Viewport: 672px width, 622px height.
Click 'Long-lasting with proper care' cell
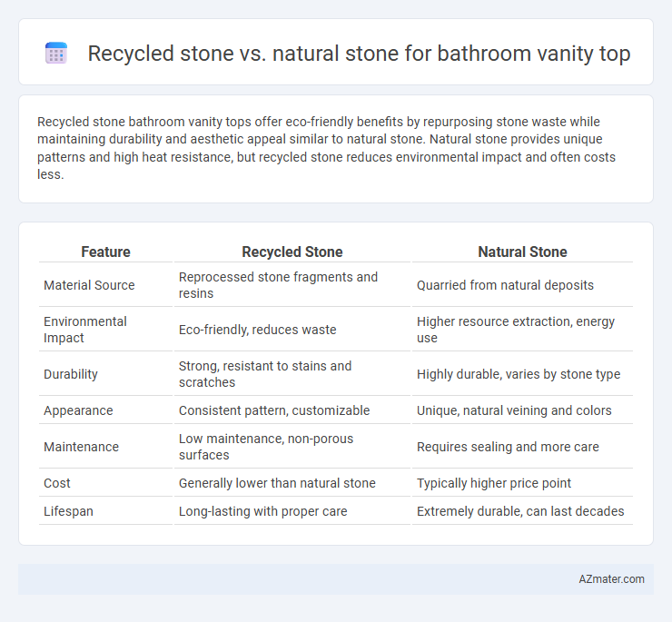pos(292,511)
